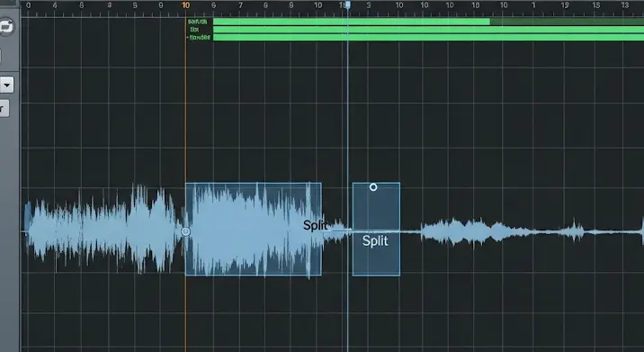
Task: Open the dropdown arrow in the left sidebar
Action: click(x=6, y=86)
